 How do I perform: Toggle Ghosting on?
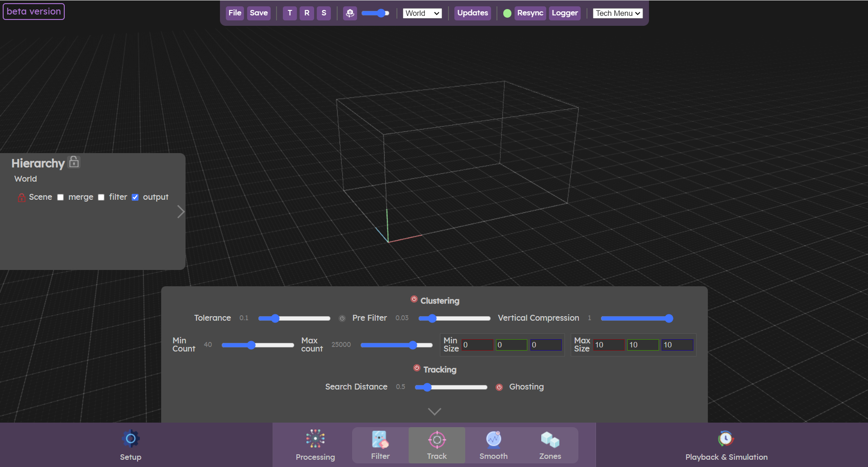(x=499, y=387)
